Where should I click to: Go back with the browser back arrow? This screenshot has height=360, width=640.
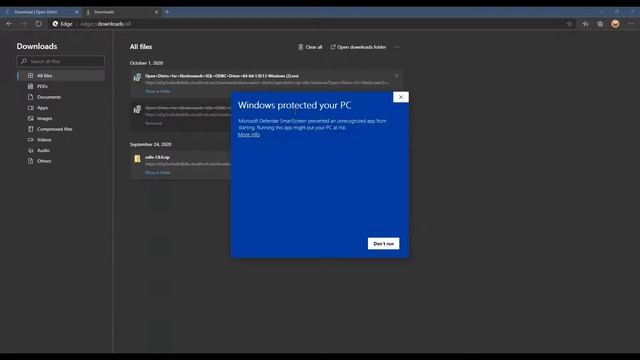tap(9, 24)
